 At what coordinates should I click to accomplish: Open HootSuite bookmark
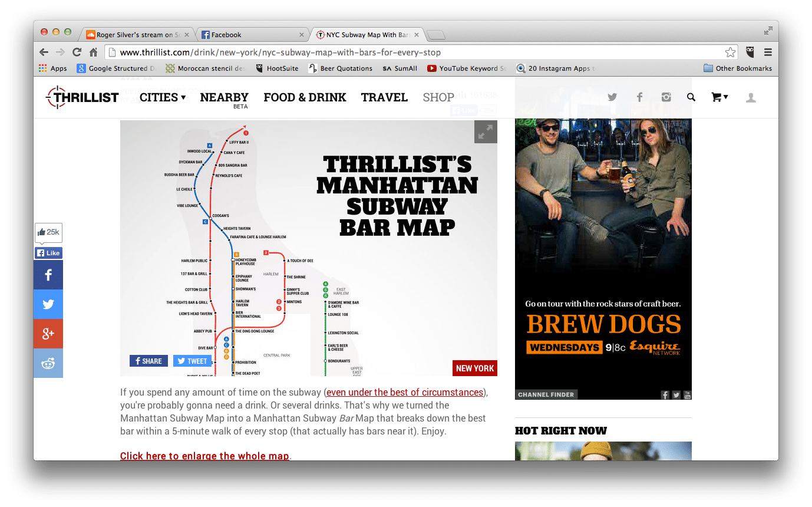(x=277, y=68)
